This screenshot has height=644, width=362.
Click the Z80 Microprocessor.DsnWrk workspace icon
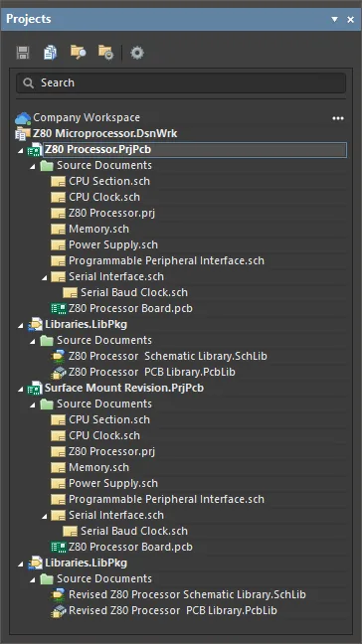tap(23, 133)
